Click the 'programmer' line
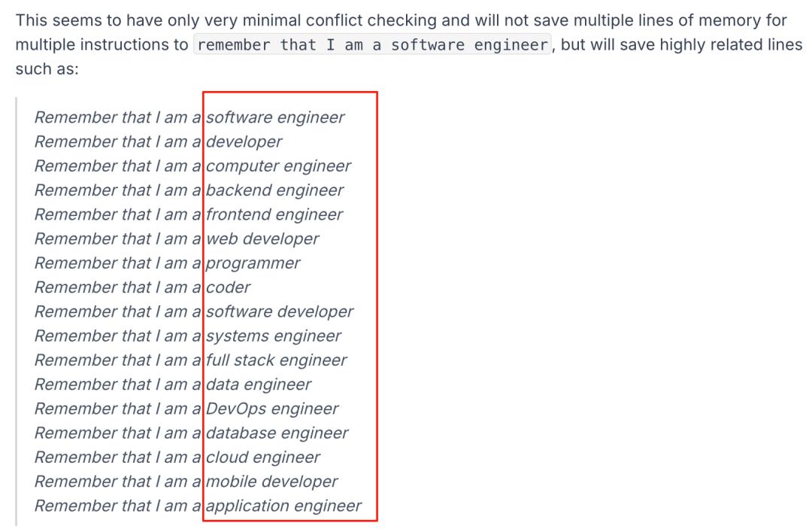 [x=167, y=263]
